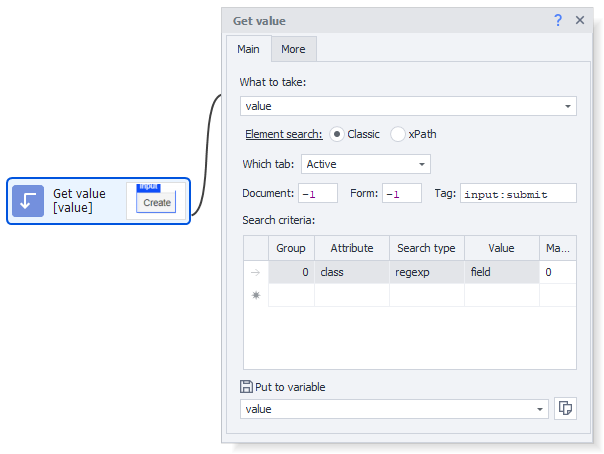Click the Document number input field
The height and width of the screenshot is (454, 604).
click(318, 194)
